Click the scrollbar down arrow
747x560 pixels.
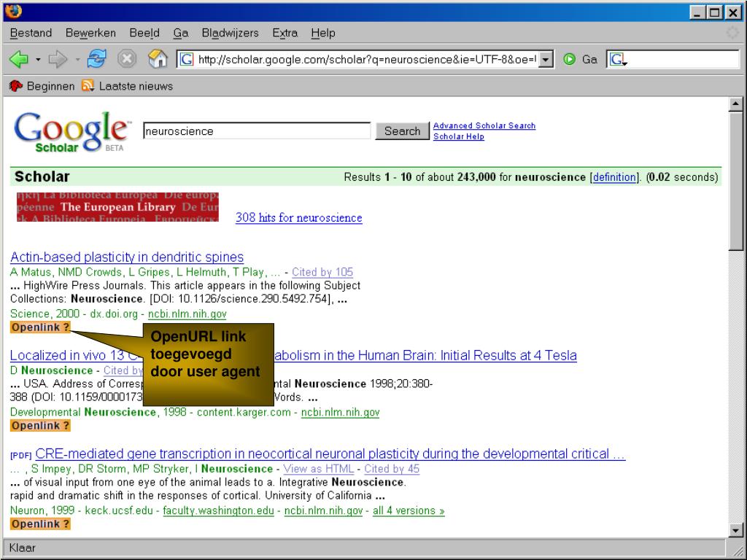[x=735, y=529]
